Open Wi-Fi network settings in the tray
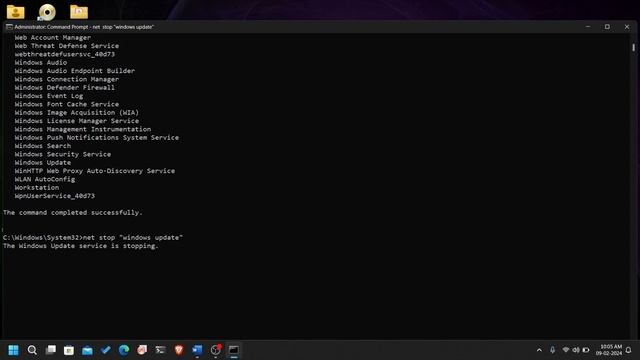 (566, 350)
